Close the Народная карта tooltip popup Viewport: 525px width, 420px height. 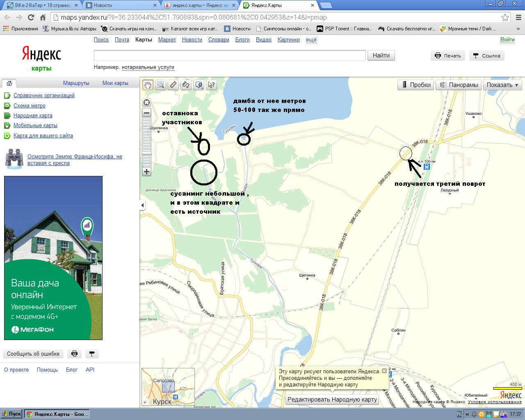pyautogui.click(x=384, y=371)
